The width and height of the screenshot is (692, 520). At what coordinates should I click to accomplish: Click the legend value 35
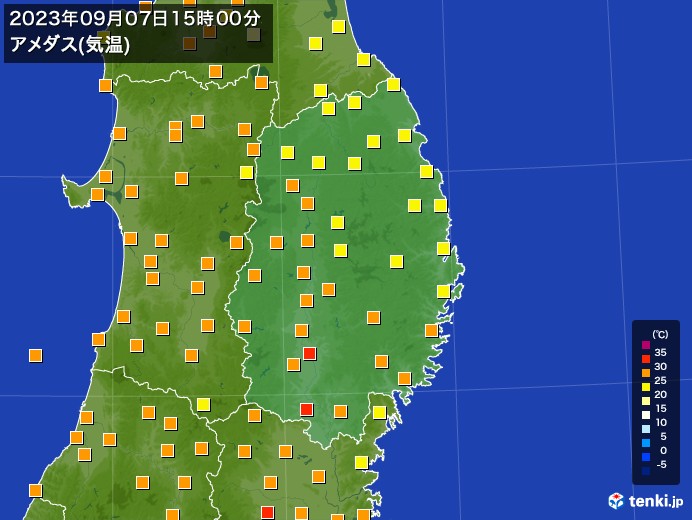pyautogui.click(x=661, y=352)
